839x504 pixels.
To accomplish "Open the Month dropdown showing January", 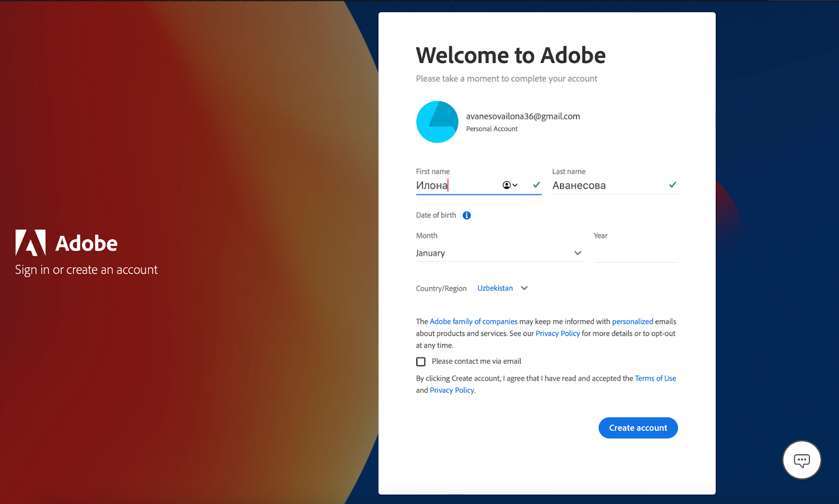I will 499,253.
